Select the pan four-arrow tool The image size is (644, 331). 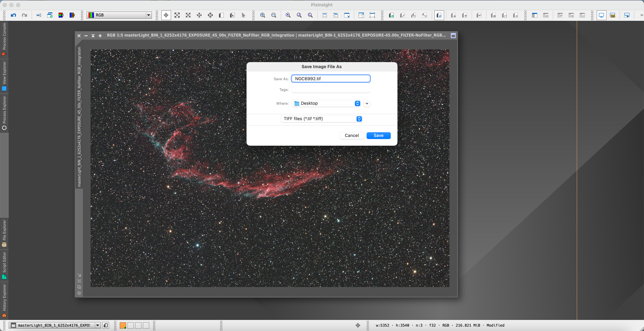click(199, 15)
